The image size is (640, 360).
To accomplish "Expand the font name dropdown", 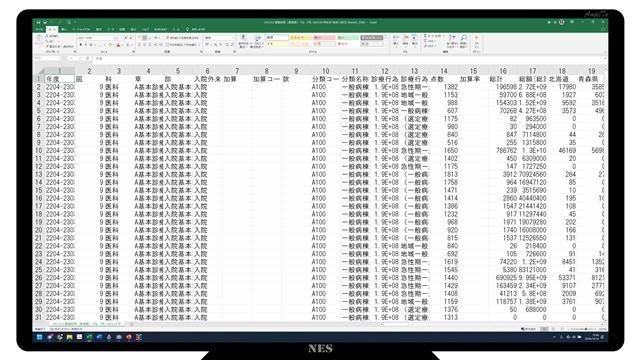I will [x=113, y=38].
